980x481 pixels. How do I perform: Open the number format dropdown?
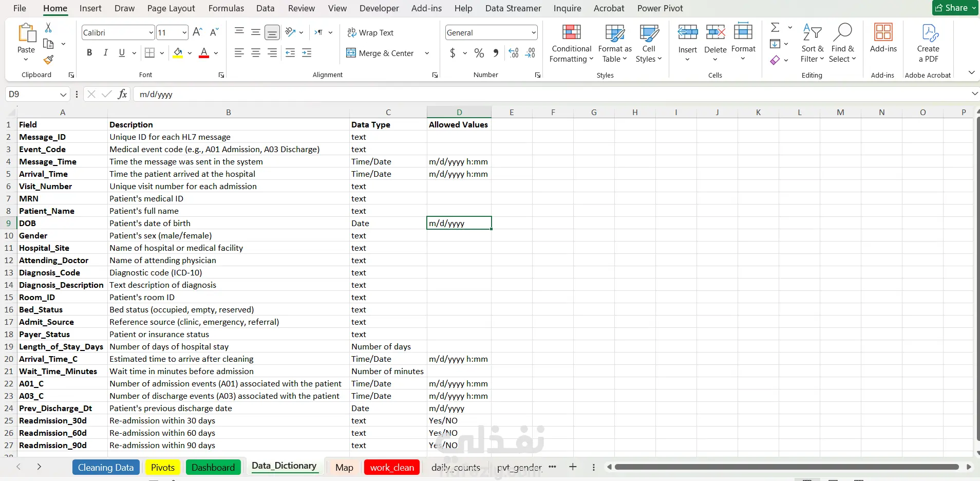click(534, 32)
